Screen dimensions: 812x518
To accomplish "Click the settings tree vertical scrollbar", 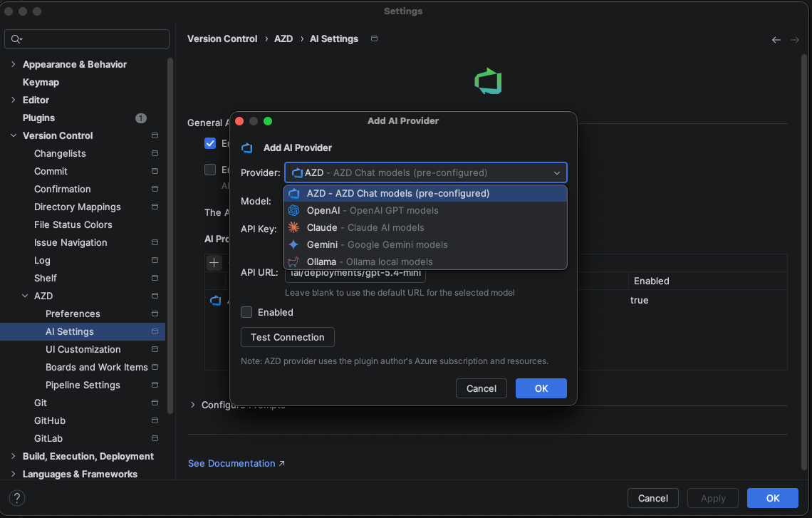I will click(170, 236).
